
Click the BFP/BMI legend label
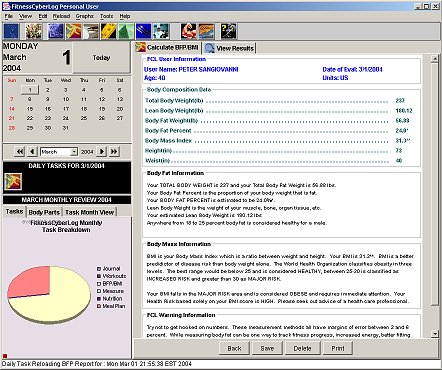coord(112,284)
